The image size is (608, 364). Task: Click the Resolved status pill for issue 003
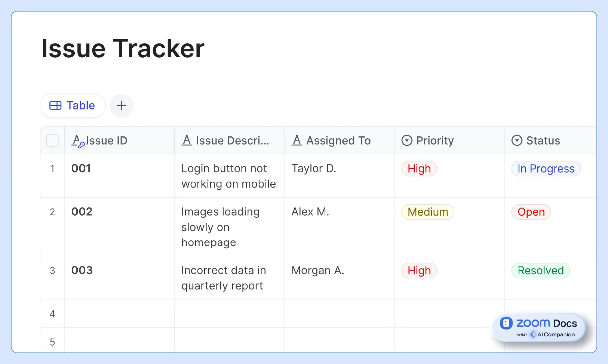point(541,270)
